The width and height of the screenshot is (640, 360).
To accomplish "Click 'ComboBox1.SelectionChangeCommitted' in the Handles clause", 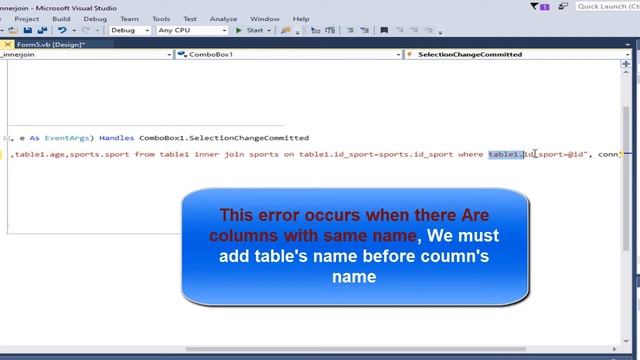I will [224, 138].
